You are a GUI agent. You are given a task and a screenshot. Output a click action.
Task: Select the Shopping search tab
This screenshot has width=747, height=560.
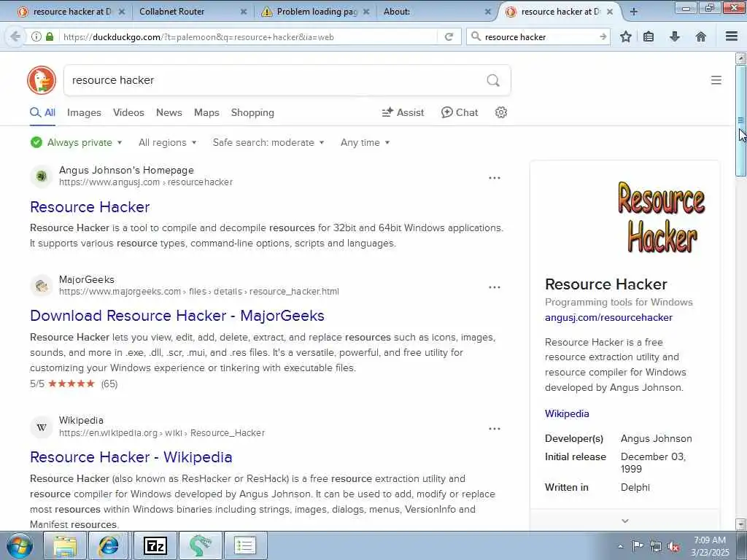(252, 113)
